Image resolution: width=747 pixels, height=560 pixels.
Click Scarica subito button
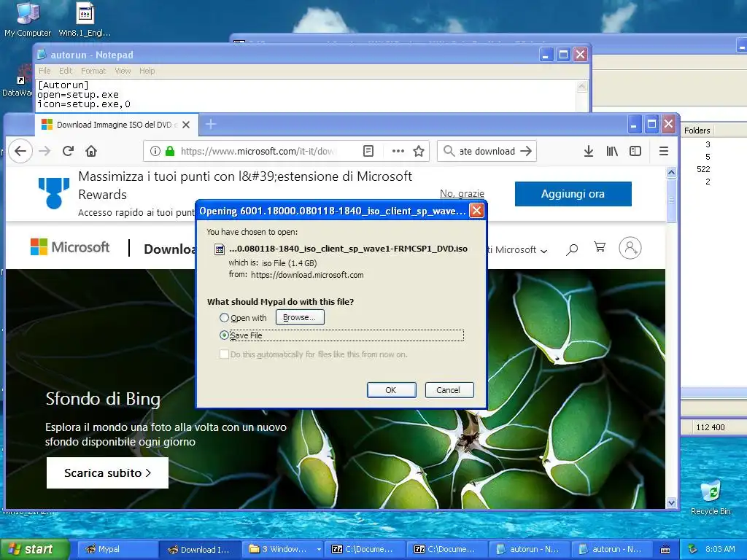coord(107,472)
